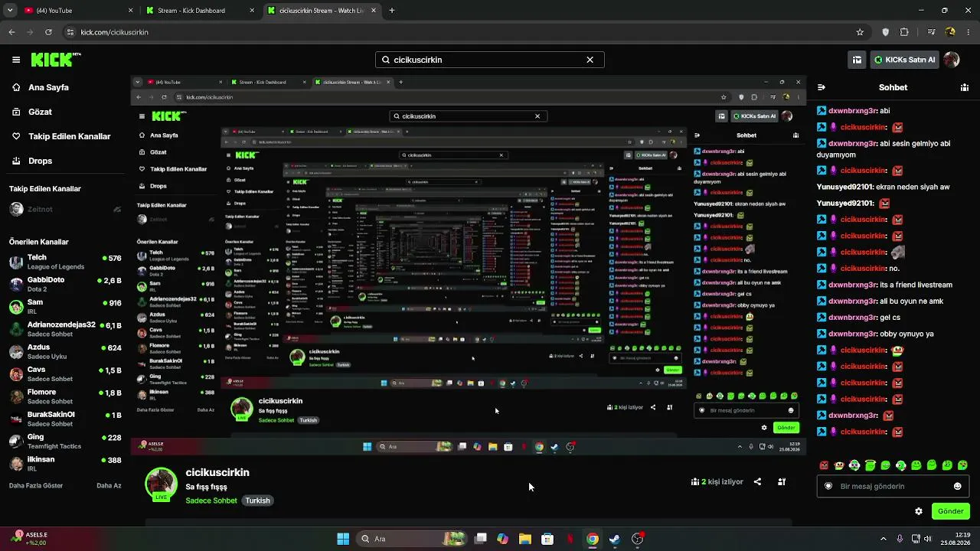
Task: Click the KICK logo in the page header
Action: point(54,59)
